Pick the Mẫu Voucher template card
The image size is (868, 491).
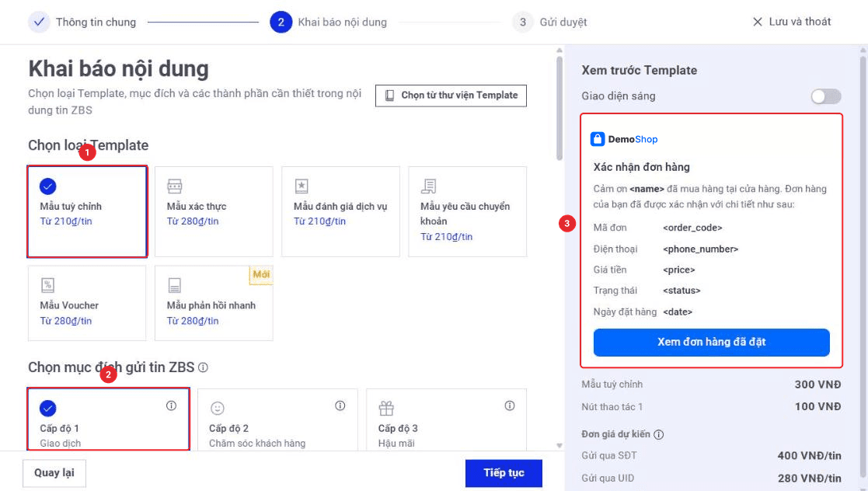[x=87, y=303]
